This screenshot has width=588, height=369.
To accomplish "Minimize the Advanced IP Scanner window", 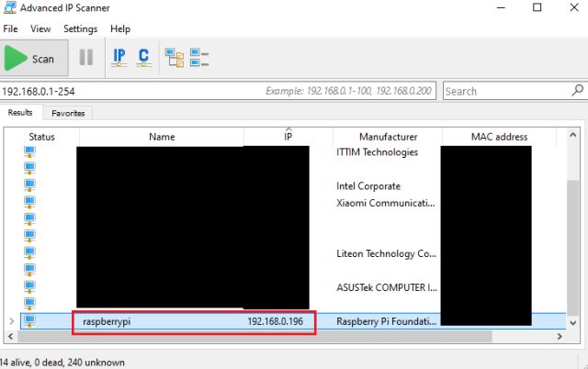I will click(501, 7).
